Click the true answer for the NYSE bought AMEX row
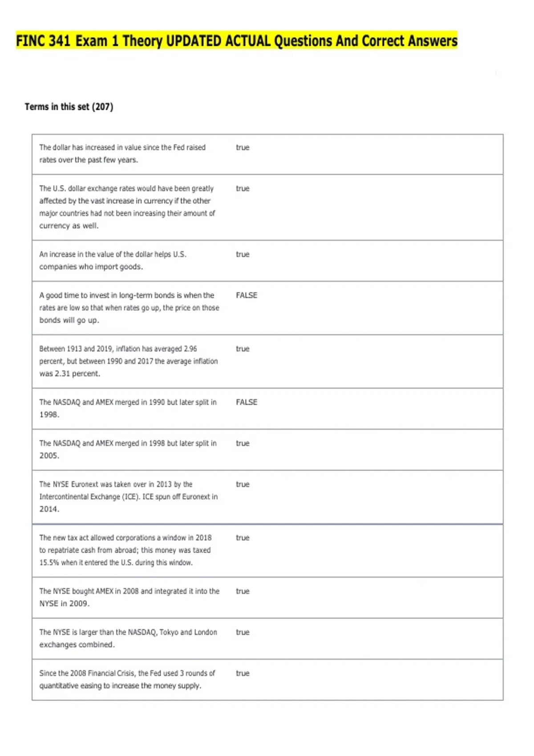 coord(243,591)
